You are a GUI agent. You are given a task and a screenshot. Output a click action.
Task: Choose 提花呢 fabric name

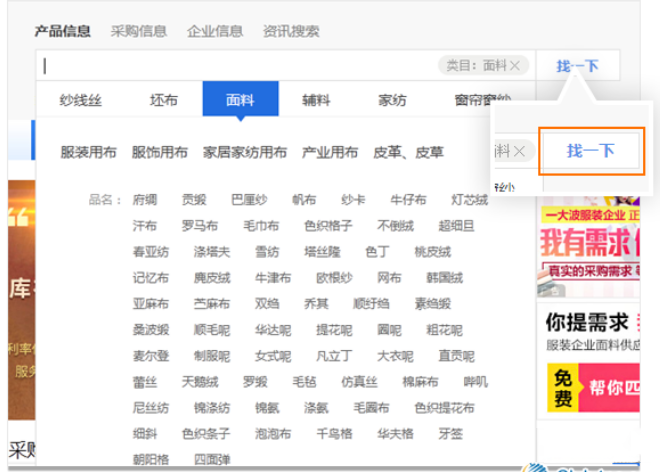coord(334,330)
